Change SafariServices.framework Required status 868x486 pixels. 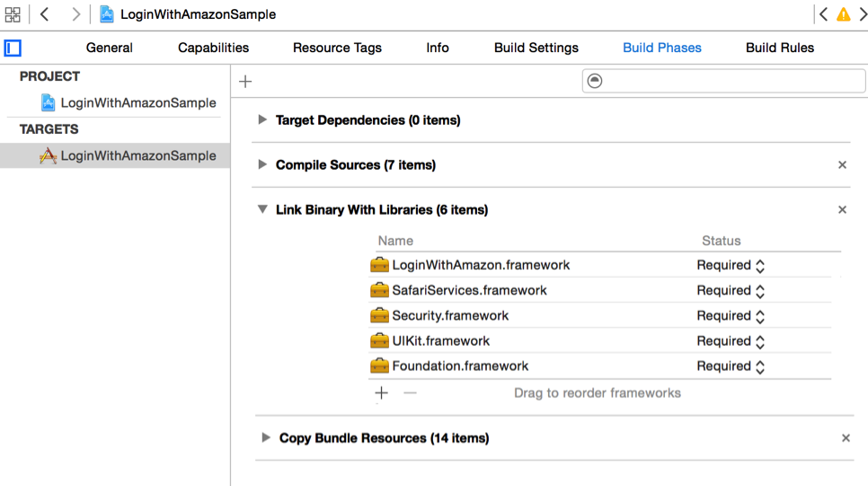731,290
